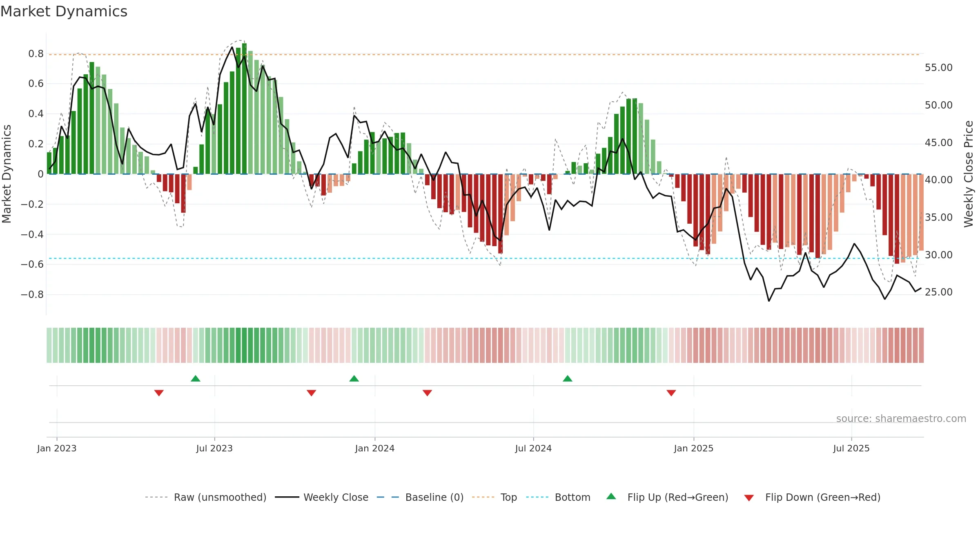The height and width of the screenshot is (551, 980).
Task: Click the Jul 2023 axis label
Action: [214, 448]
